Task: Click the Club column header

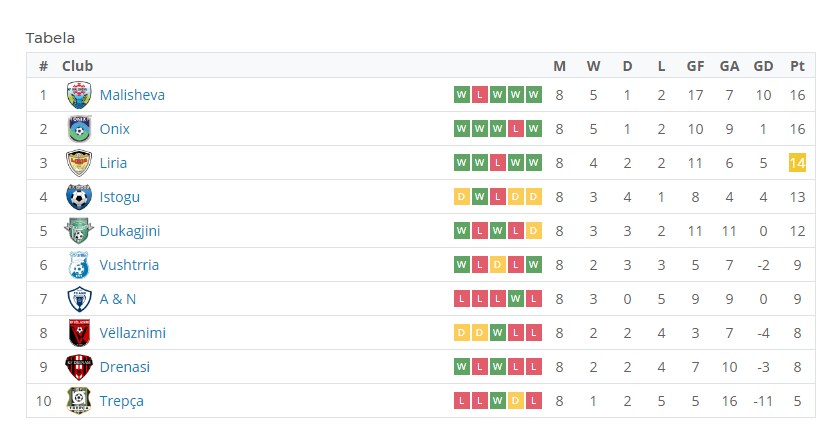Action: tap(77, 66)
